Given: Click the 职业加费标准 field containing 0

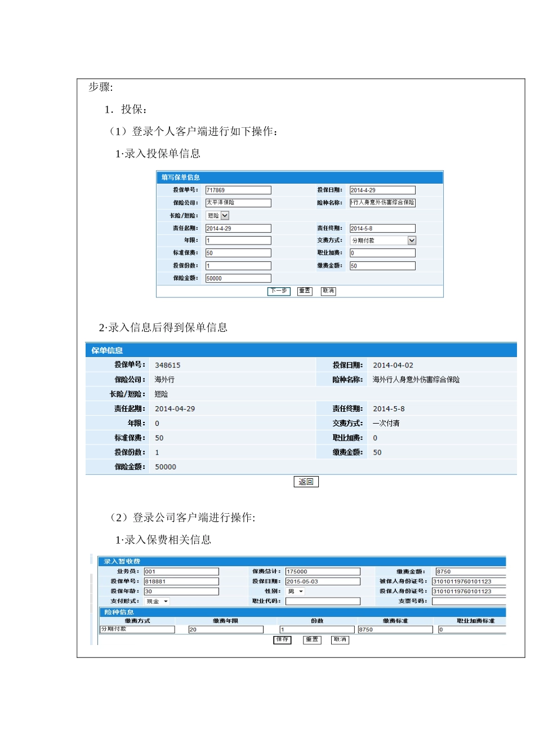Looking at the screenshot, I should [x=472, y=629].
